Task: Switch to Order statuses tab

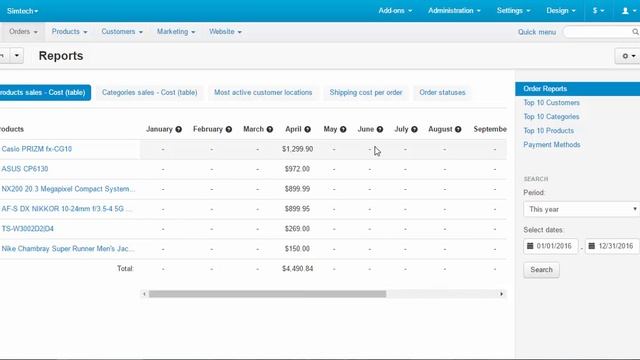Action: (442, 93)
